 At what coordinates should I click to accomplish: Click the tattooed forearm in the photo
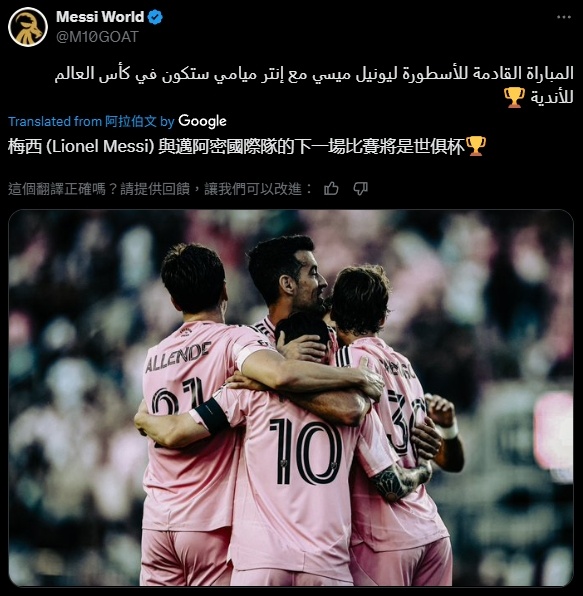point(401,481)
